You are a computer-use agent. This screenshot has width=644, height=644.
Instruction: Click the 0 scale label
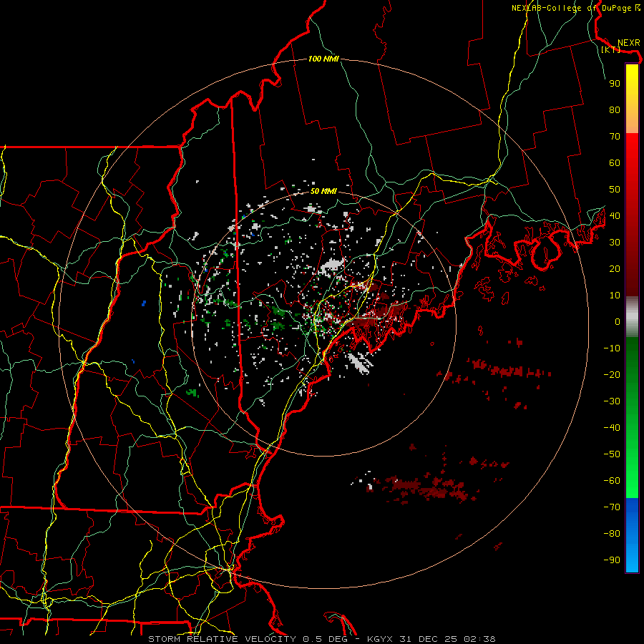[x=618, y=321]
